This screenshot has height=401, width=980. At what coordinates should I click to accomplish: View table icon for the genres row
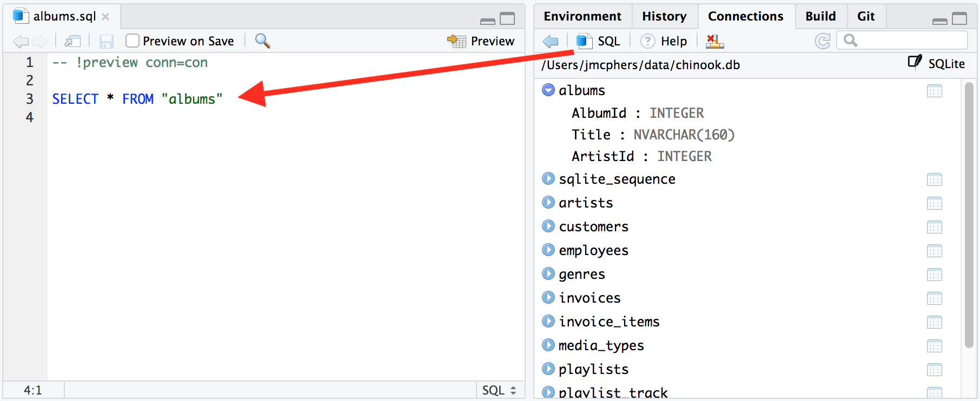(x=934, y=275)
